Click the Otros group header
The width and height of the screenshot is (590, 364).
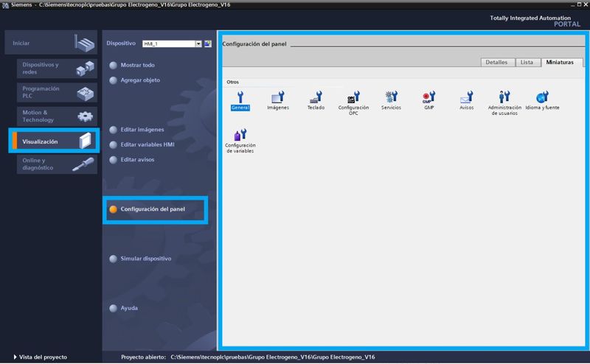pyautogui.click(x=232, y=82)
